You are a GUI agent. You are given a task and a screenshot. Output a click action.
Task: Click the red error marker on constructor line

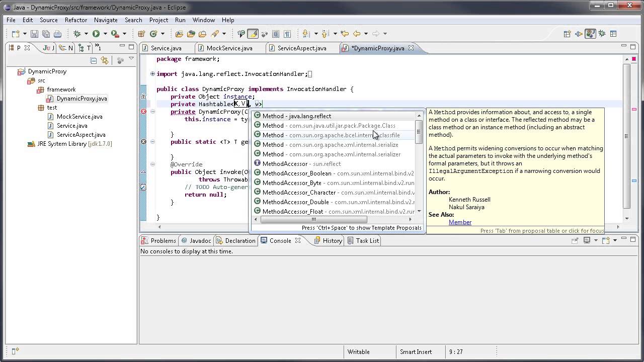tap(143, 112)
